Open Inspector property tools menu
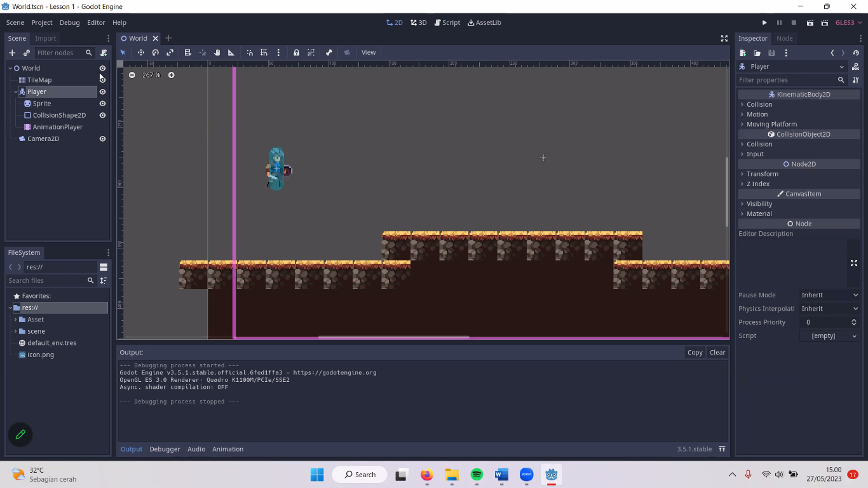The image size is (868, 488). click(x=856, y=80)
